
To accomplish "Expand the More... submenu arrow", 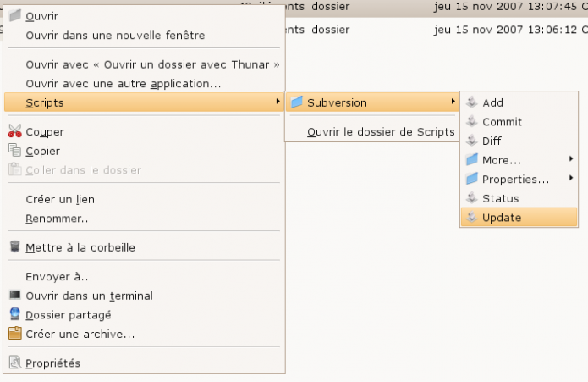I will pyautogui.click(x=571, y=159).
